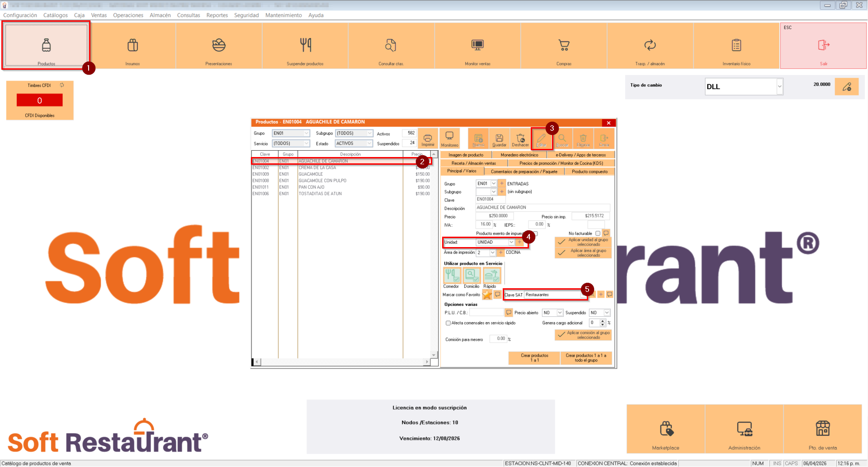Click the product list vertical scrollbar
The image size is (868, 467).
(434, 254)
